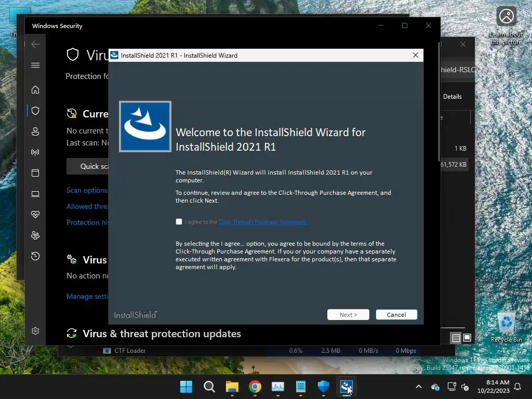This screenshot has width=532, height=399.
Task: Click Details in the background file window
Action: pyautogui.click(x=453, y=97)
